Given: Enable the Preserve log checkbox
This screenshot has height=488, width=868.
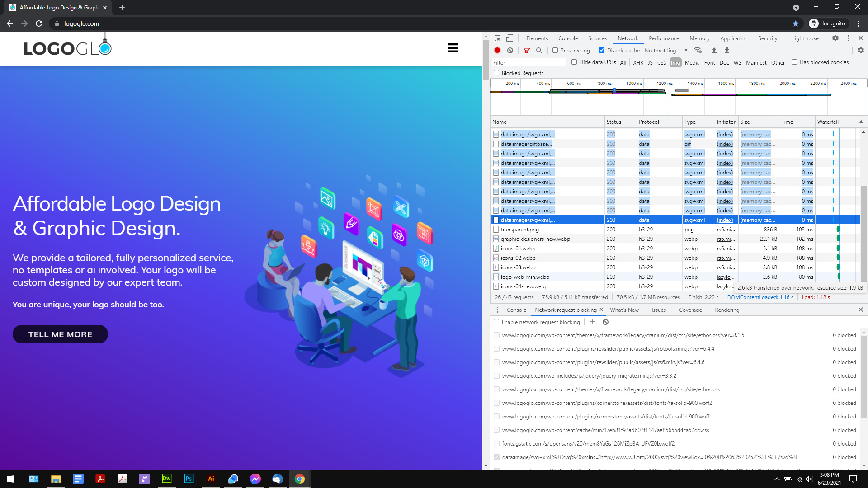Looking at the screenshot, I should pyautogui.click(x=555, y=51).
